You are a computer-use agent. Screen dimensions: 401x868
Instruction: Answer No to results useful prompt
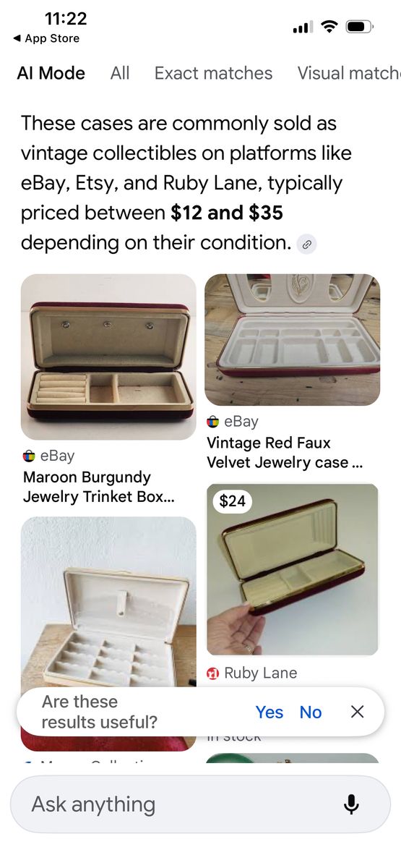pos(310,712)
